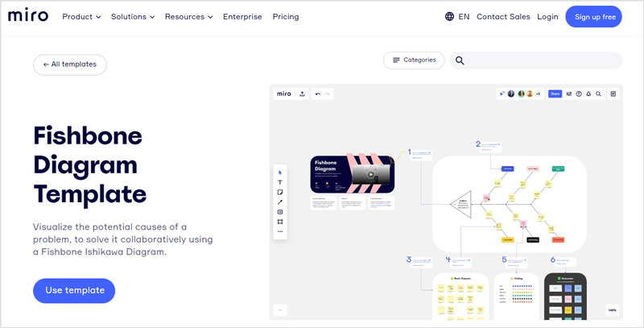Open the Categories filter button
This screenshot has height=328, width=644.
pos(414,60)
